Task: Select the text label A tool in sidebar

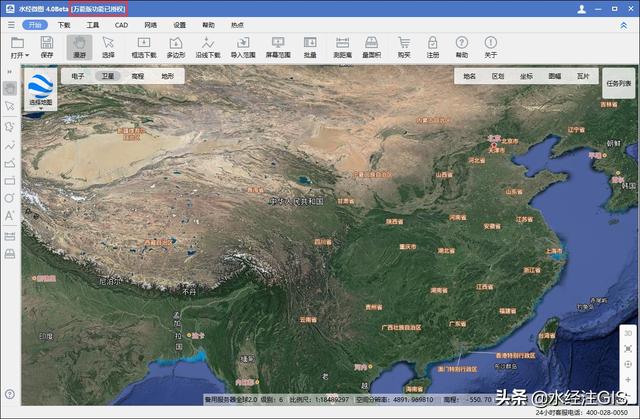Action: (x=10, y=215)
